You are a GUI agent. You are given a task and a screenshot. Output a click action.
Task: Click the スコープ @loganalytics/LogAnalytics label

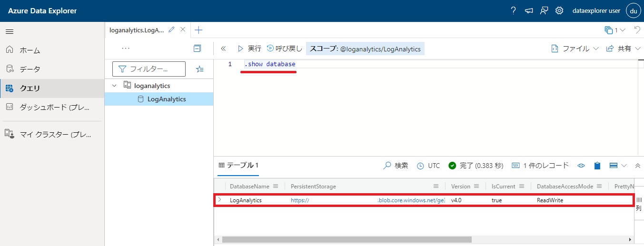tap(365, 49)
